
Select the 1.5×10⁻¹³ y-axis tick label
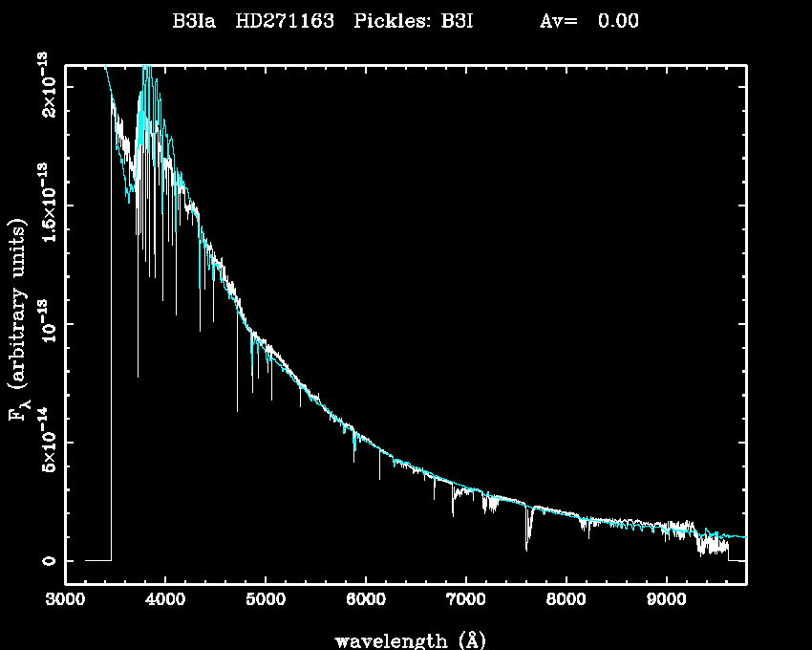pyautogui.click(x=46, y=206)
